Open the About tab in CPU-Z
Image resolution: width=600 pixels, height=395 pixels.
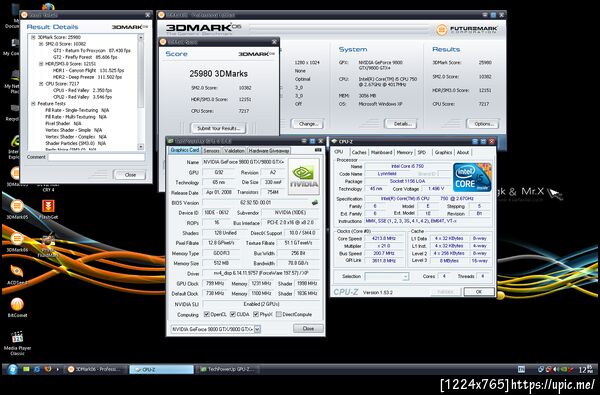tap(463, 152)
